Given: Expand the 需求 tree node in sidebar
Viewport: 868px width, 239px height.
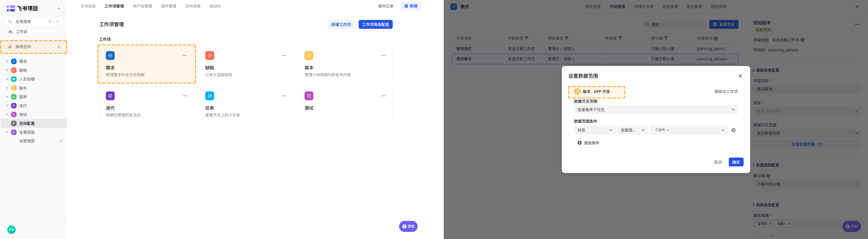Looking at the screenshot, I should pos(7,61).
